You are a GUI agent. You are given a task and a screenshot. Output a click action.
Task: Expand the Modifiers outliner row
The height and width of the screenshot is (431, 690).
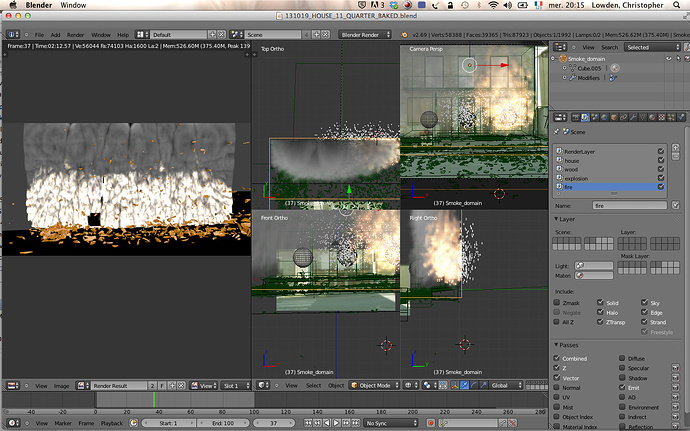tap(565, 78)
